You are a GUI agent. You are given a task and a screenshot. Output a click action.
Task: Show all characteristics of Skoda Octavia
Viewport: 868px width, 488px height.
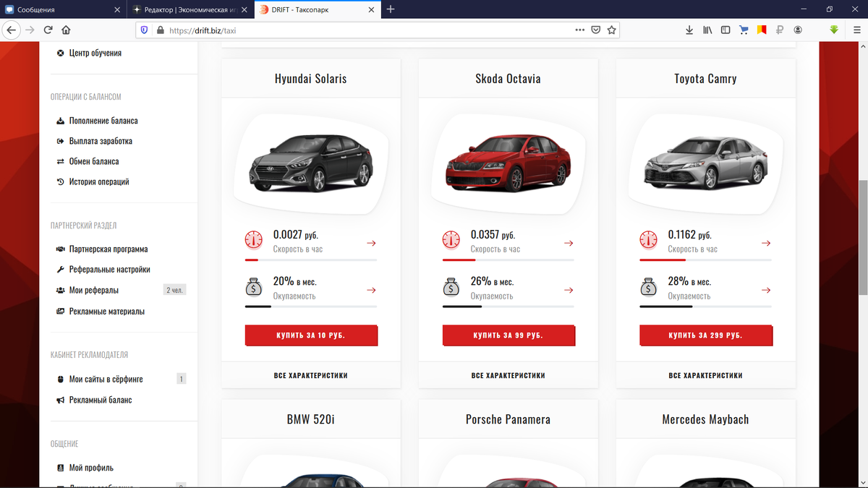coord(509,375)
